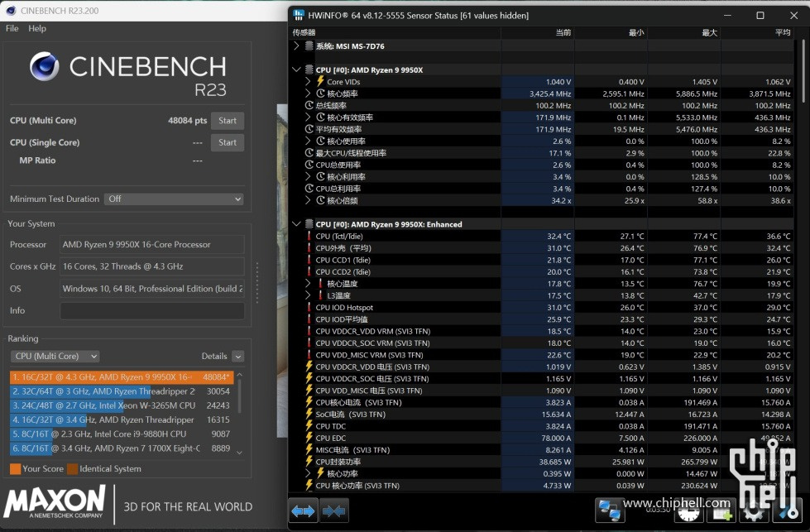This screenshot has height=532, width=810.
Task: Click the Ranking list scroll-down arrow
Action: [x=239, y=453]
